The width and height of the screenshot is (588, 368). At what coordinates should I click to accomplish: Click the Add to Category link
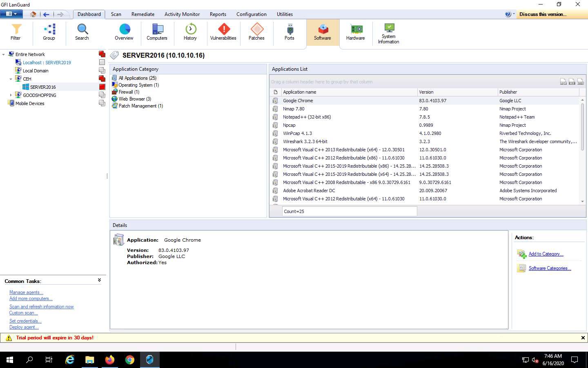click(546, 254)
